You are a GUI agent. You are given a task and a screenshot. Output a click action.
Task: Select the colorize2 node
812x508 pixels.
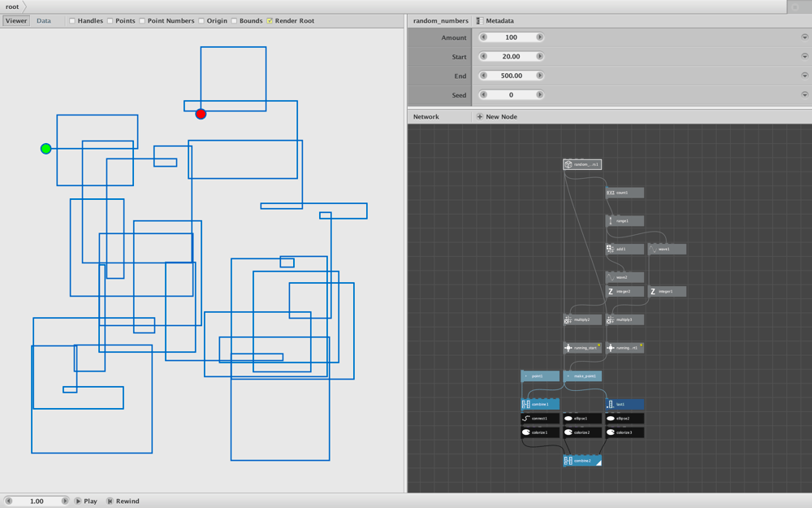(x=582, y=432)
